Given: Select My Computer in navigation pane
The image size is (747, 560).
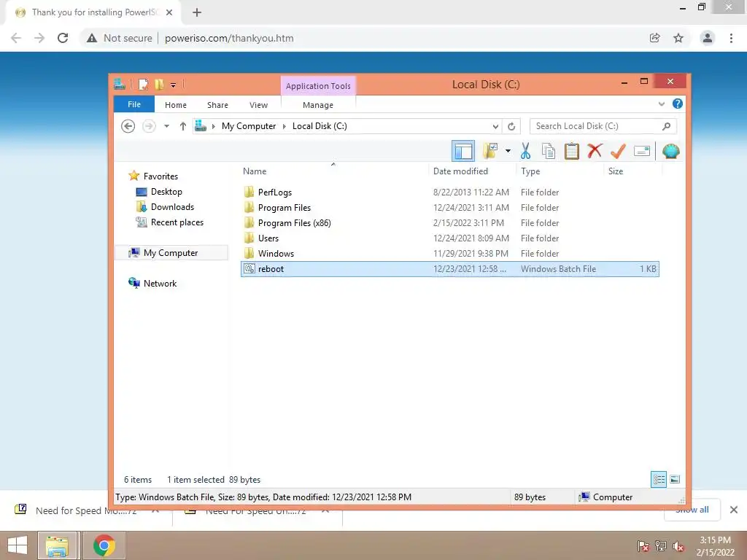Looking at the screenshot, I should tap(171, 253).
